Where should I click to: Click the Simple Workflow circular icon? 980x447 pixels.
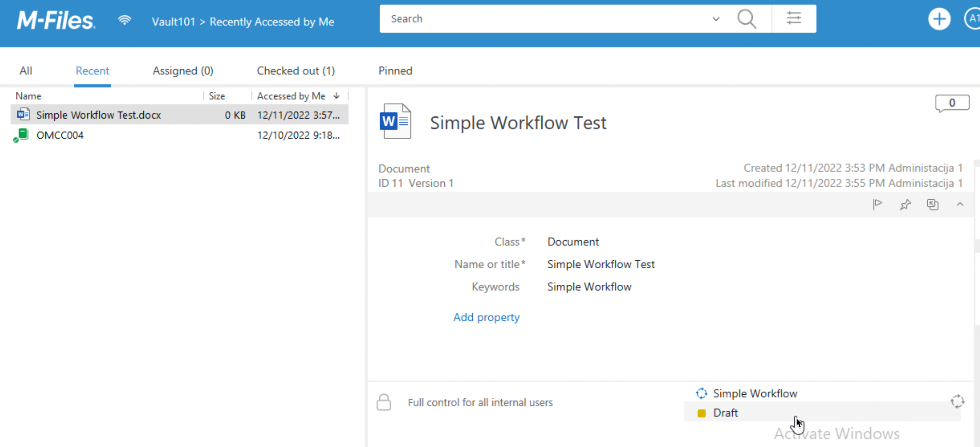[x=701, y=393]
